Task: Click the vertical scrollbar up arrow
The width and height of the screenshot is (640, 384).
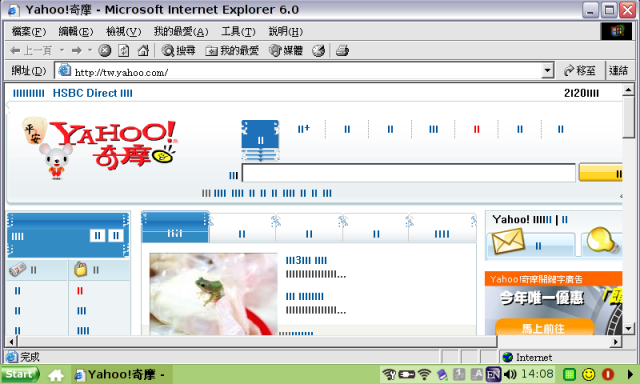Action: tap(628, 89)
